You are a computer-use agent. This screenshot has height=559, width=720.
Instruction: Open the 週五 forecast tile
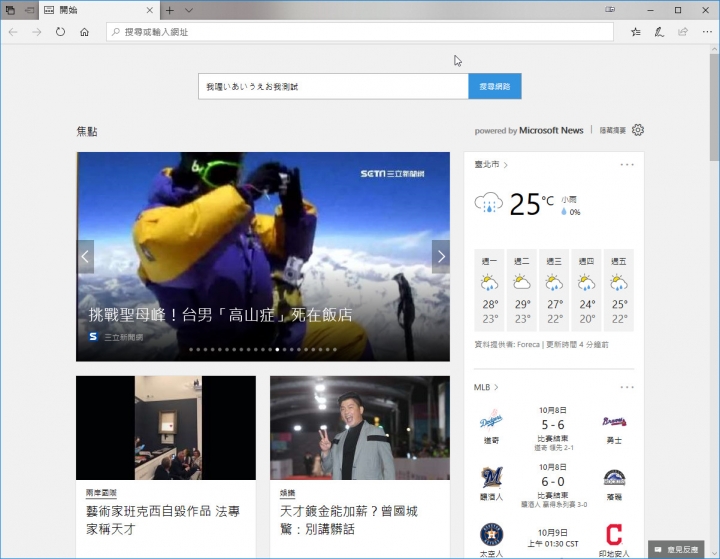[x=619, y=290]
